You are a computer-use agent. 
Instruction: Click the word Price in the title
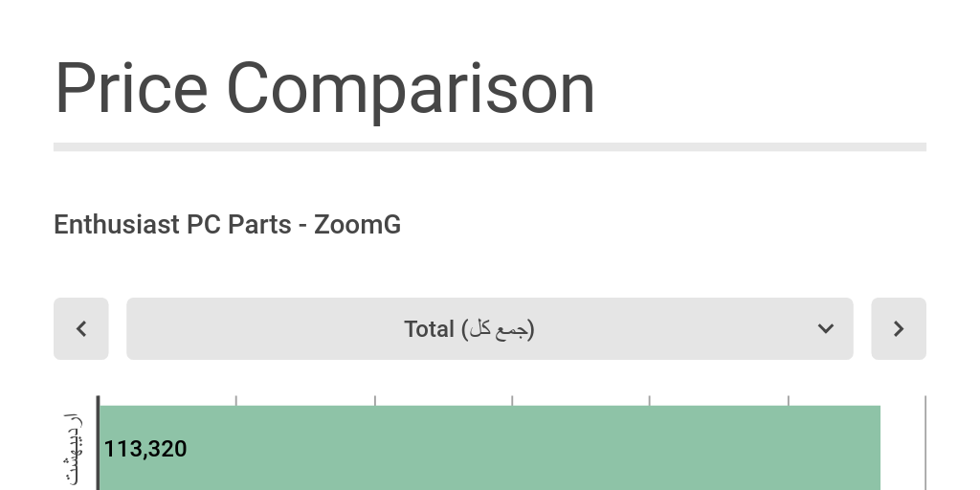pos(131,88)
